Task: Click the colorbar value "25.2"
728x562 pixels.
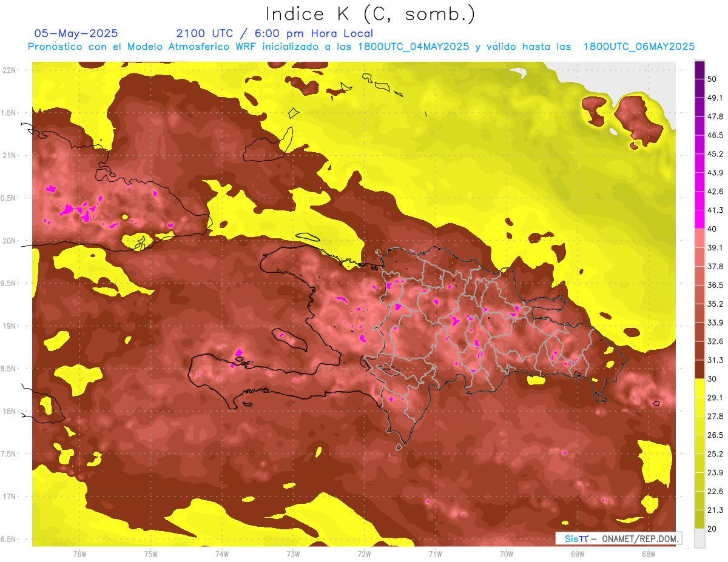Action: click(715, 454)
